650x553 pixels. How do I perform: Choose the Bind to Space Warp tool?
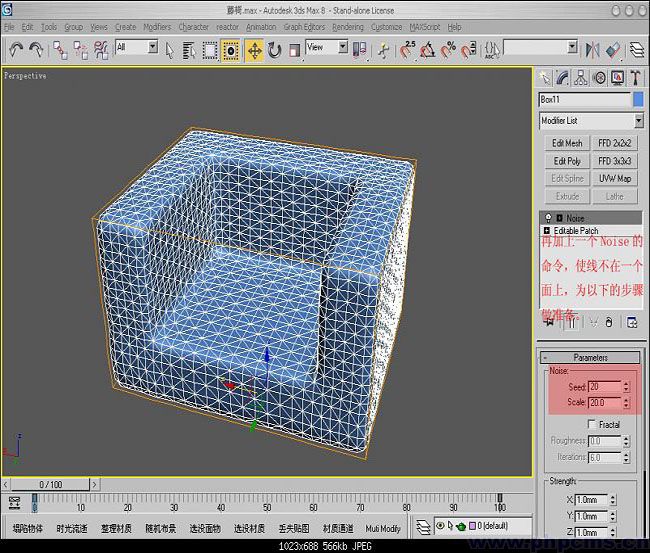pos(101,50)
